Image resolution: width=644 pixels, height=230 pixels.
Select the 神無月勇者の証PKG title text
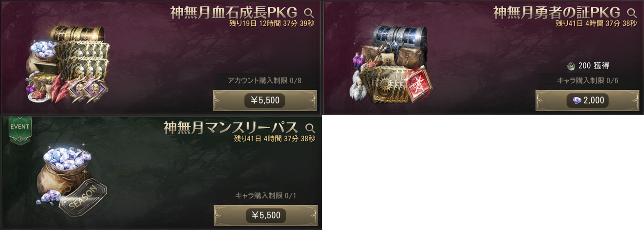[x=557, y=13]
